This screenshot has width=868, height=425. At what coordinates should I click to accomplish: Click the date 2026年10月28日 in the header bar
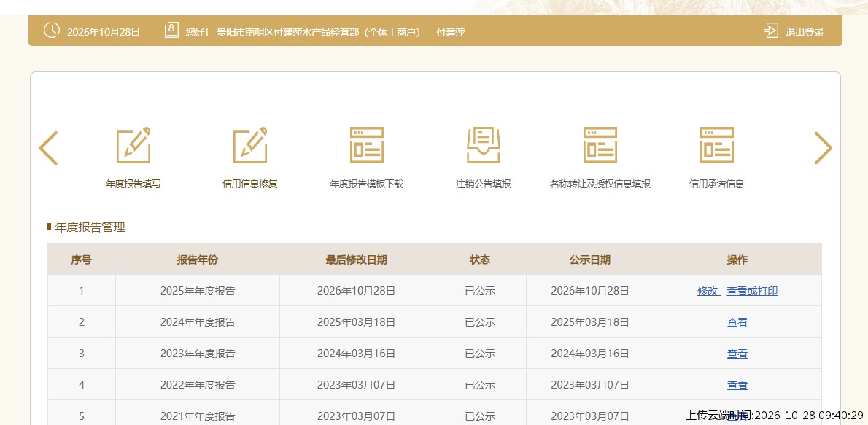(104, 32)
